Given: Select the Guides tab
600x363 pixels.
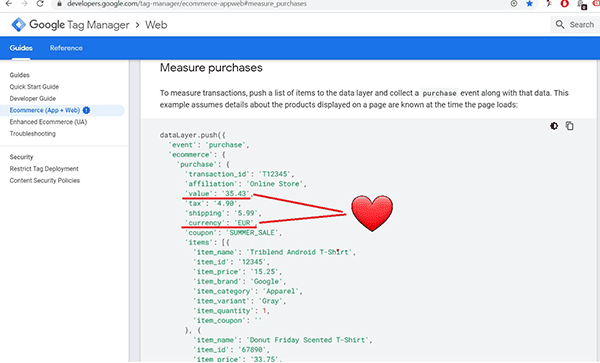Looking at the screenshot, I should (21, 48).
